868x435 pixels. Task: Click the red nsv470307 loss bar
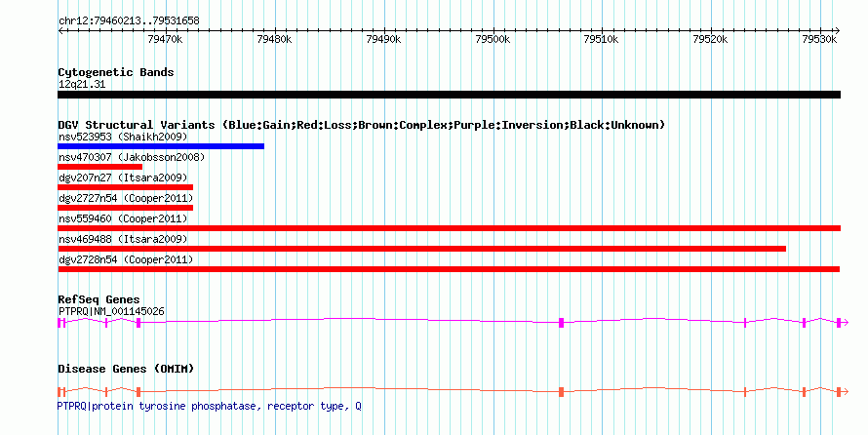point(100,167)
